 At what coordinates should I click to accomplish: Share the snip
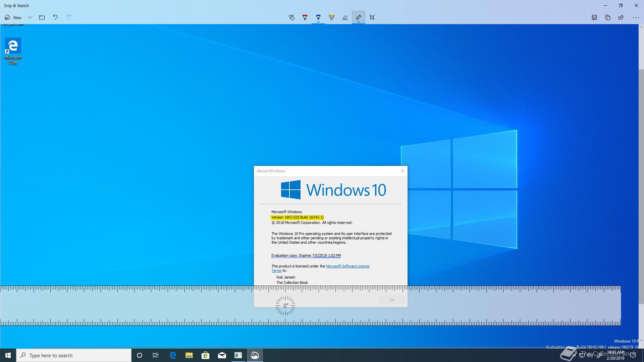pos(621,17)
